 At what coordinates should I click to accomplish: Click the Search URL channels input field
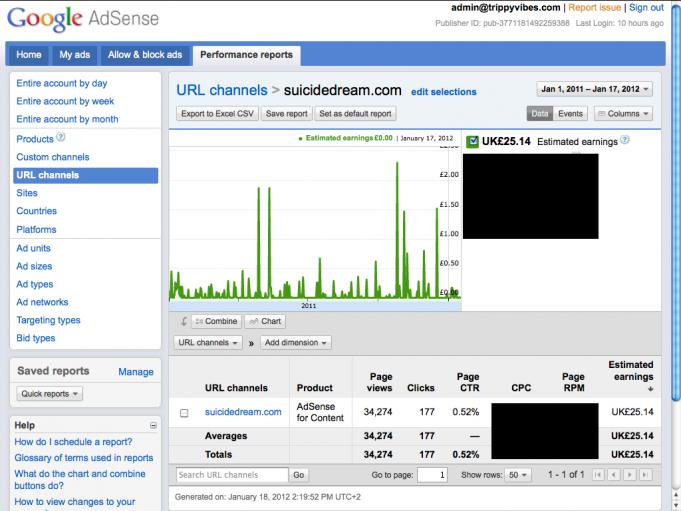[232, 475]
